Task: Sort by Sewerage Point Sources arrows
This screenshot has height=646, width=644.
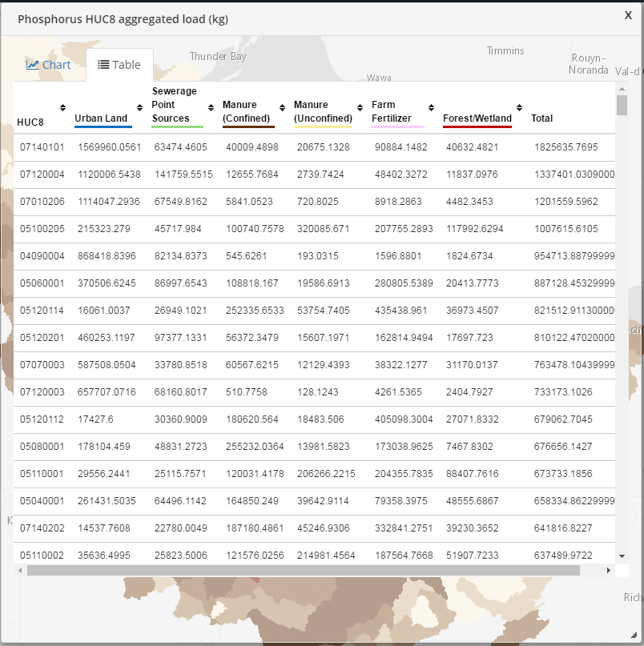Action: [x=211, y=108]
